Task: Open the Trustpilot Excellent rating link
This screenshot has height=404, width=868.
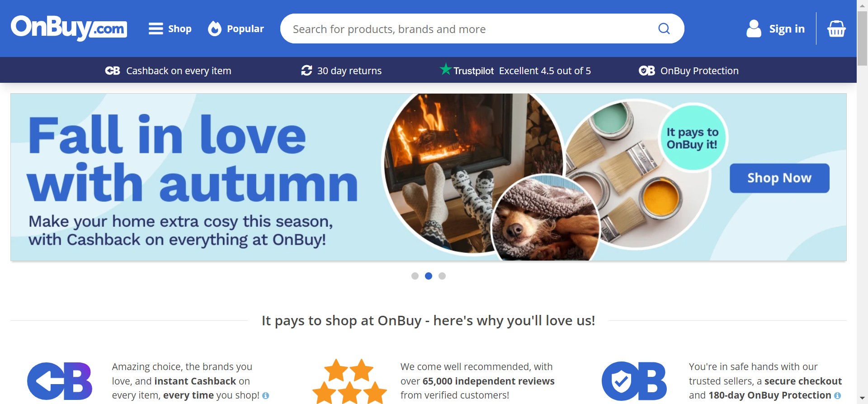Action: tap(515, 70)
